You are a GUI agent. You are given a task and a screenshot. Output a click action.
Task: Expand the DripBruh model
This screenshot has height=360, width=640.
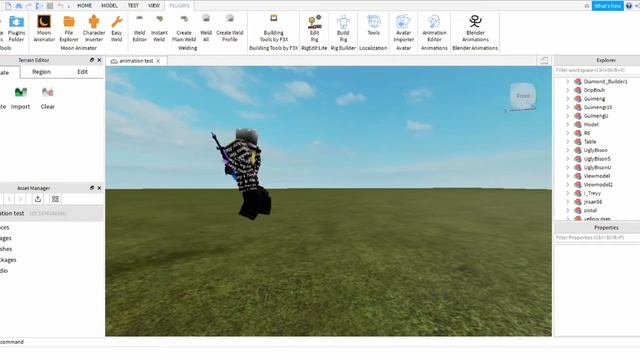[567, 90]
